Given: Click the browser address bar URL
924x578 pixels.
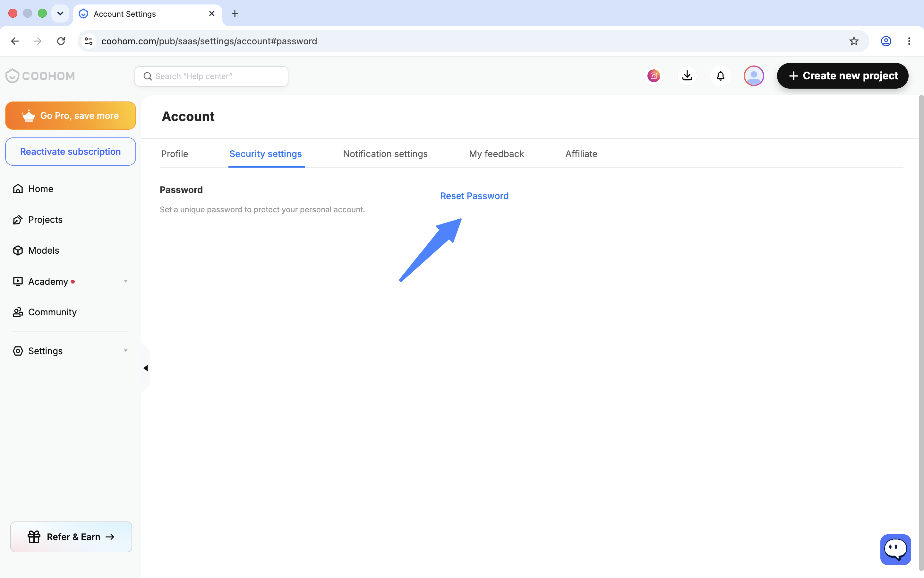Looking at the screenshot, I should (x=209, y=41).
